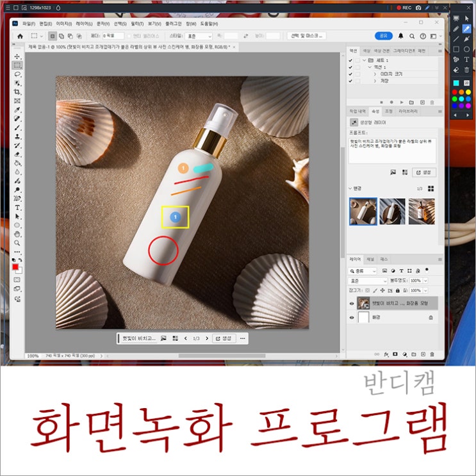Toggle checkmark for 세트 1 action set

(x=350, y=60)
